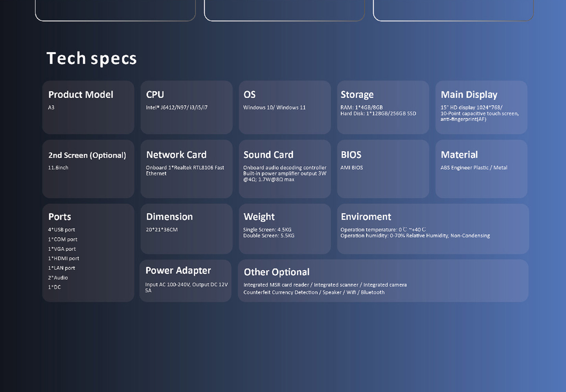Click the 1*LAN port entry

pos(62,268)
